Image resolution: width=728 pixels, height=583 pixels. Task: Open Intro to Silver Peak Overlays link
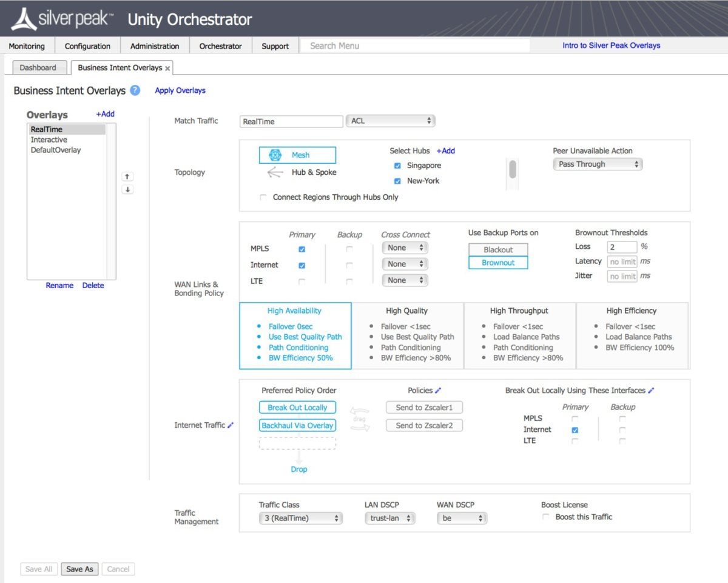612,45
